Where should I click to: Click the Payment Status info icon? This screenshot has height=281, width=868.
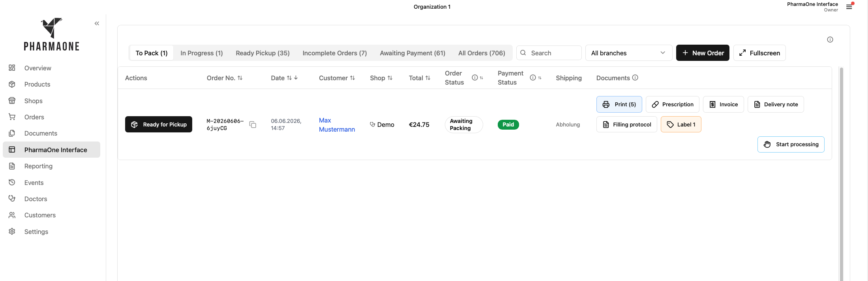[533, 77]
